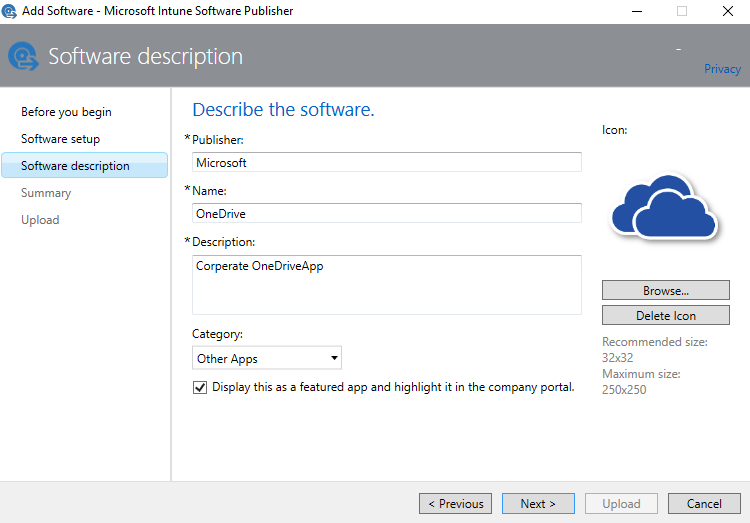Go to the Software setup step
750x523 pixels.
(x=60, y=139)
